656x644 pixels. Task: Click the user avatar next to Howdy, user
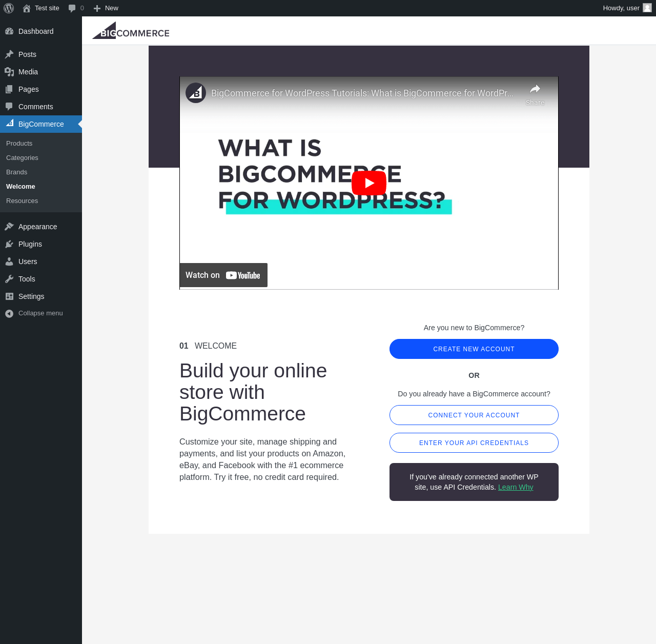pos(647,8)
